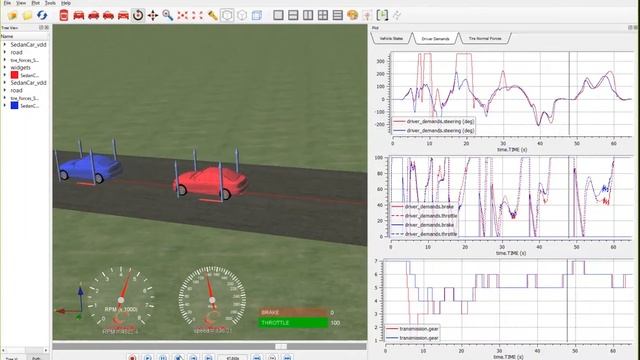Switch to the Driver Demands tab
640x360 pixels.
[x=435, y=39]
